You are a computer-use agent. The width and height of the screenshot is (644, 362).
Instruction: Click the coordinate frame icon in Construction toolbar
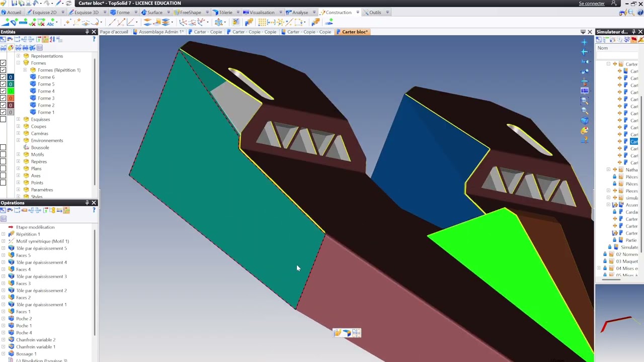pyautogui.click(x=183, y=22)
